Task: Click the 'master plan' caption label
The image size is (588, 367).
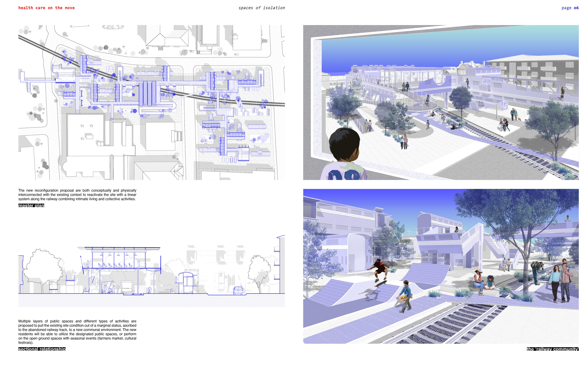Action: (31, 206)
